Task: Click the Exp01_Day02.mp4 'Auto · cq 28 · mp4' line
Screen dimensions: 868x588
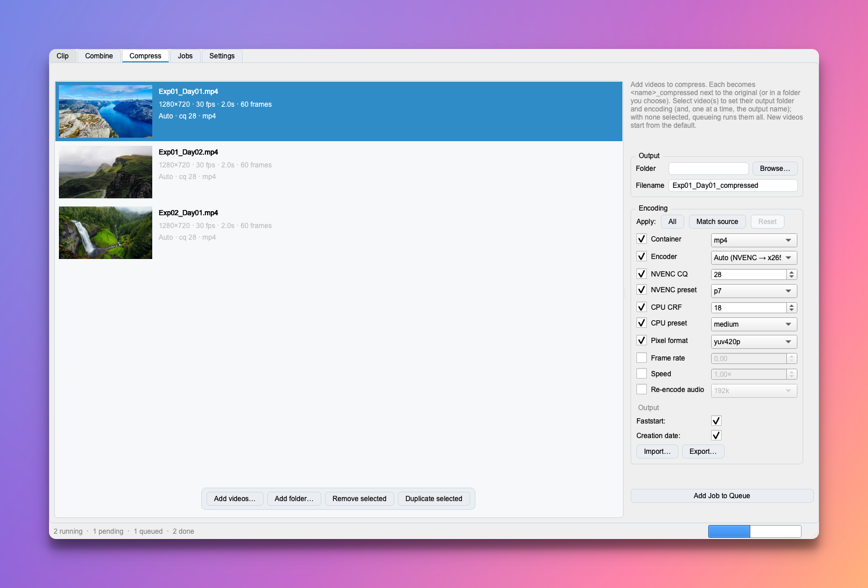Action: coord(187,177)
